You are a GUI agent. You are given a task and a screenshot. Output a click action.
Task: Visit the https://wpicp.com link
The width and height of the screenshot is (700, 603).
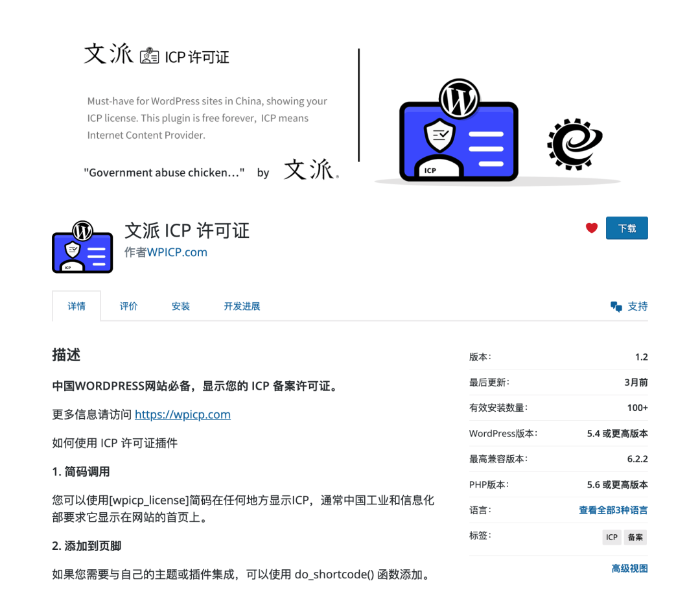(x=183, y=414)
